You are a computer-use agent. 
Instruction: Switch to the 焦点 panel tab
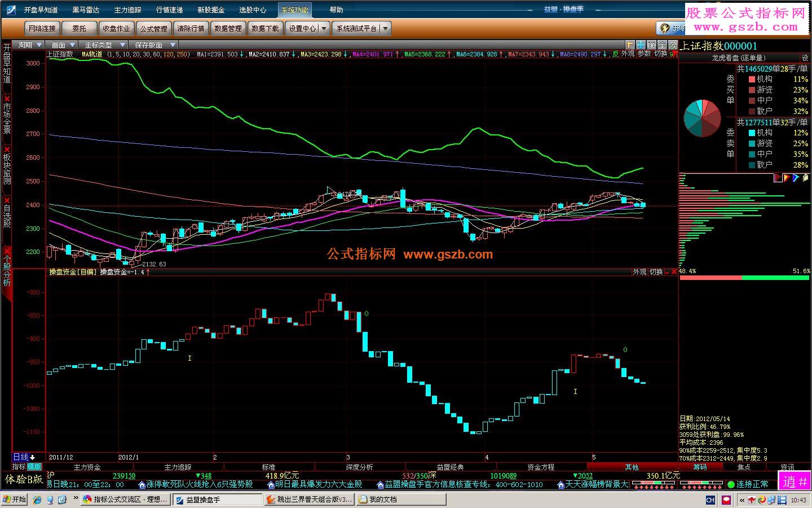coord(744,467)
